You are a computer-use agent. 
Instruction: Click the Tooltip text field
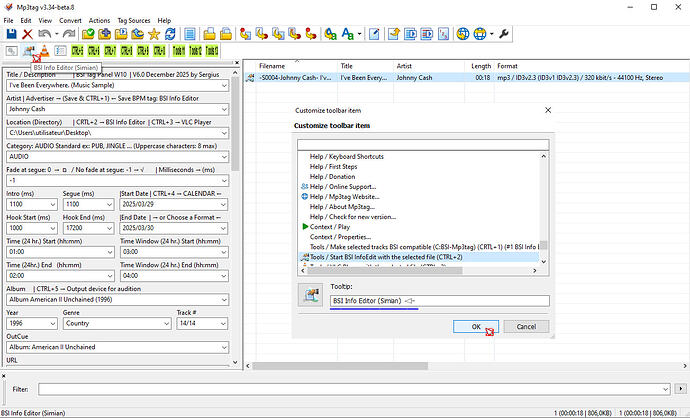click(x=440, y=301)
